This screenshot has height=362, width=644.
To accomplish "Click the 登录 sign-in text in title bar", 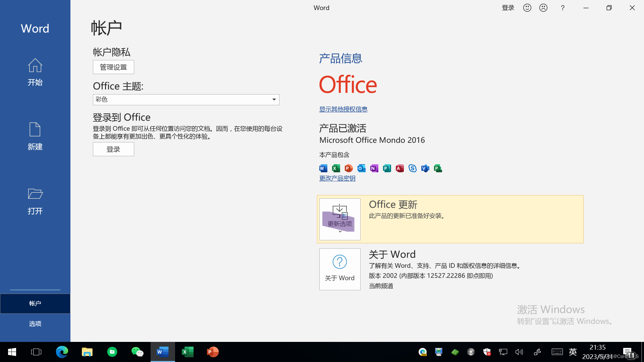I will pyautogui.click(x=508, y=8).
